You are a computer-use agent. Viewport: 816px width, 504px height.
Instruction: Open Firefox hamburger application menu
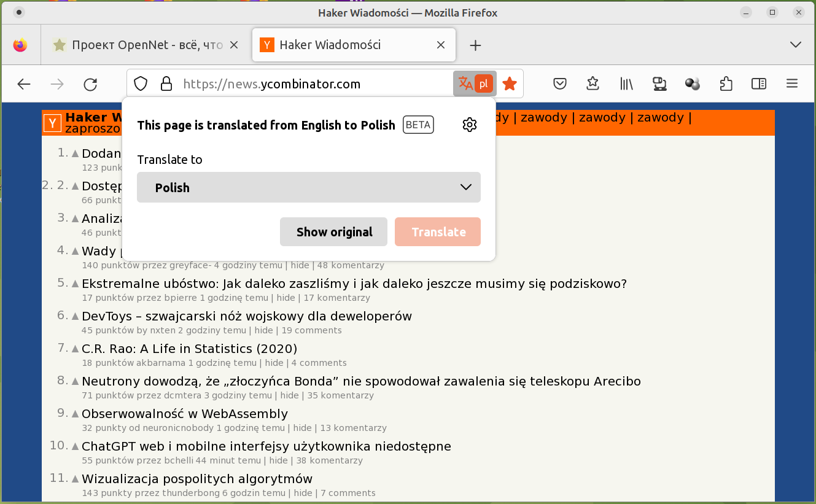click(792, 84)
